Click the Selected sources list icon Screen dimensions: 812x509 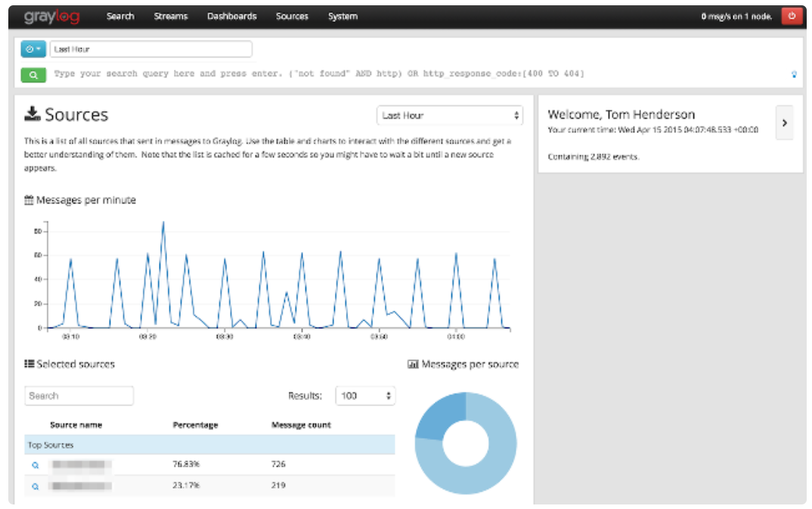click(x=29, y=364)
